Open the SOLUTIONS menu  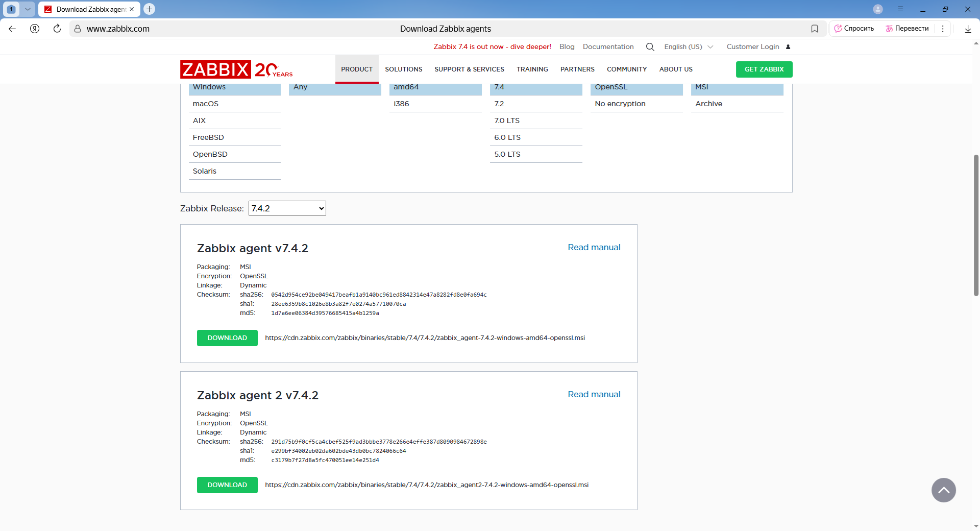tap(404, 69)
